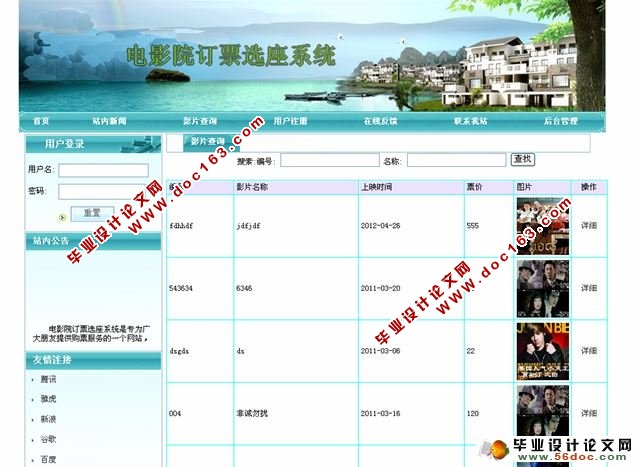Image resolution: width=642 pixels, height=467 pixels.
Task: Click the movie name 非诚勿扰
Action: point(252,413)
